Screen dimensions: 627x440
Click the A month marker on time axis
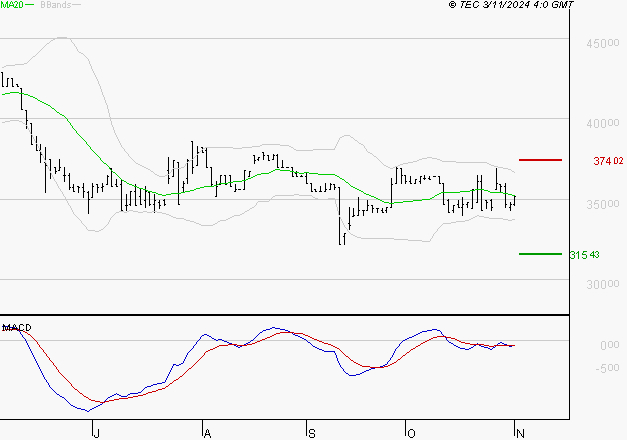point(207,434)
